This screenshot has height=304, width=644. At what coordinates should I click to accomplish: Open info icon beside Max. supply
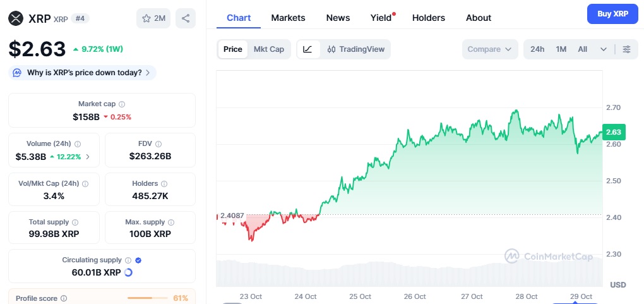pos(171,222)
